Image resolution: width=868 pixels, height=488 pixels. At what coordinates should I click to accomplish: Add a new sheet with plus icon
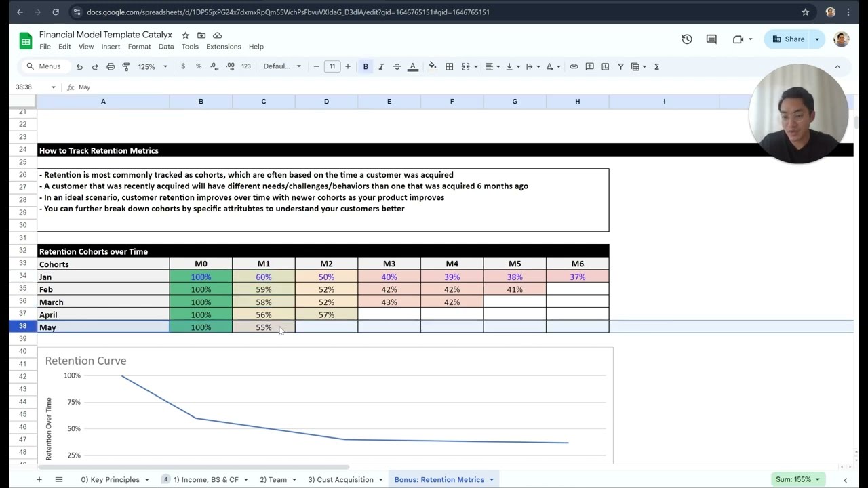(x=39, y=479)
